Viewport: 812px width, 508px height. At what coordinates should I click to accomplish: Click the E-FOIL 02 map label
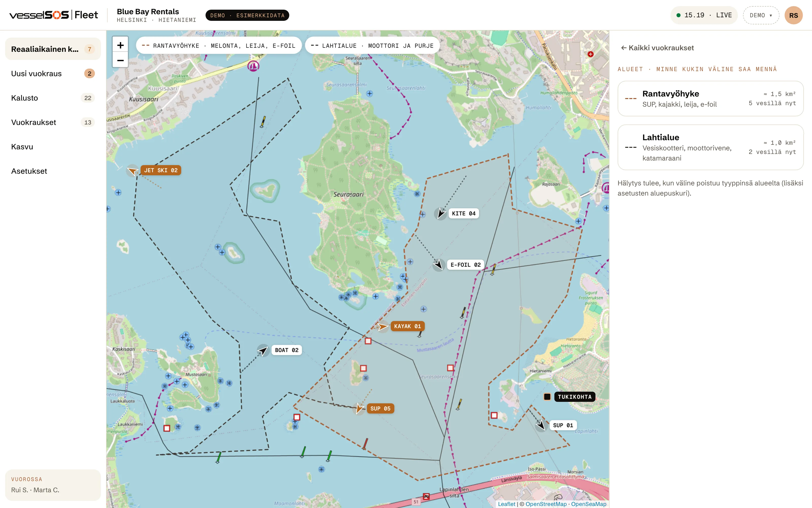pos(465,265)
